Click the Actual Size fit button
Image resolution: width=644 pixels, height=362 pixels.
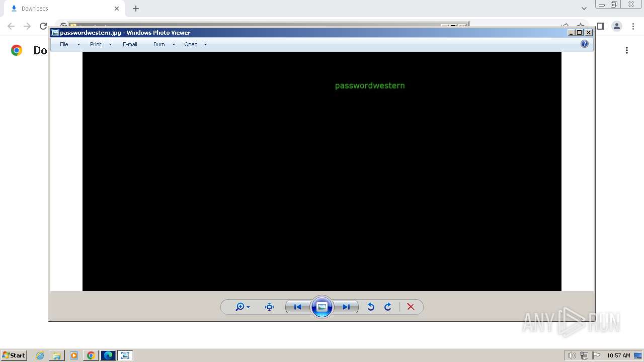click(269, 307)
